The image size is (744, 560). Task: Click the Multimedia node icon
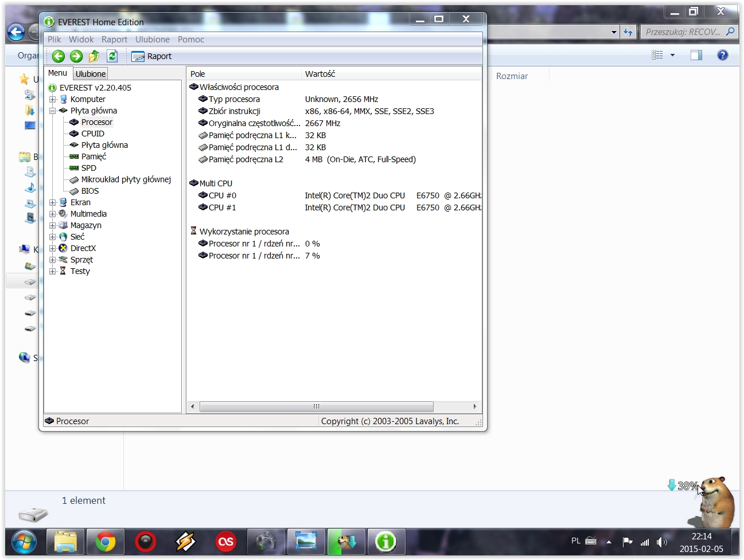[x=63, y=214]
